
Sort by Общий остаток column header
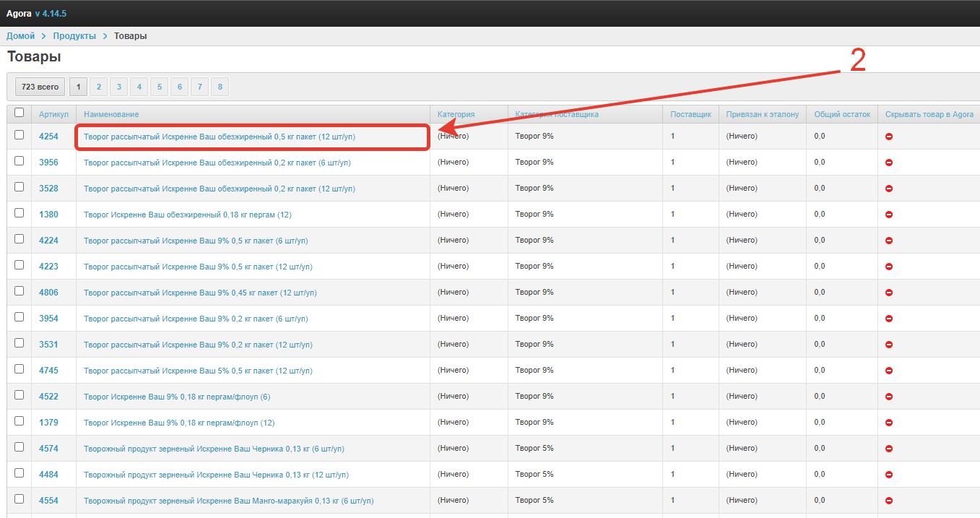click(x=842, y=114)
